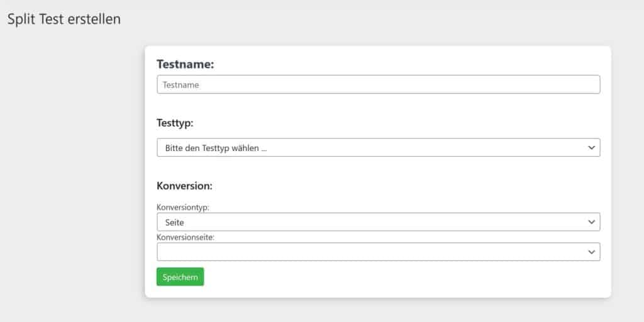Click the bold Testname: label
The height and width of the screenshot is (322, 644).
pos(186,65)
